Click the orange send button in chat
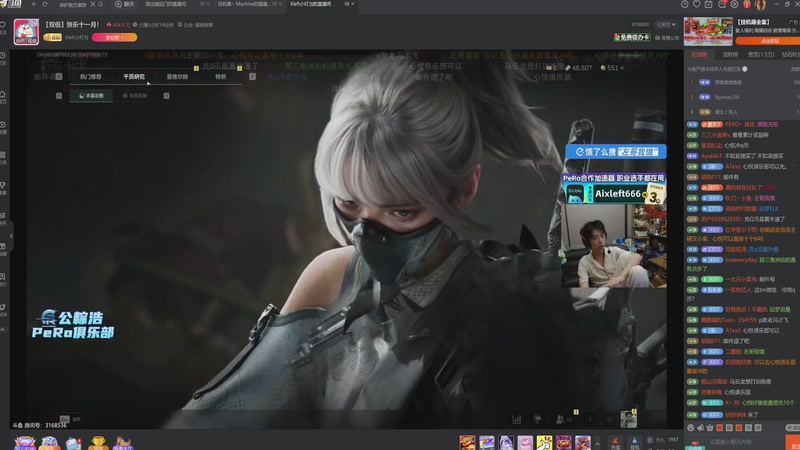This screenshot has width=800, height=450. (x=793, y=443)
